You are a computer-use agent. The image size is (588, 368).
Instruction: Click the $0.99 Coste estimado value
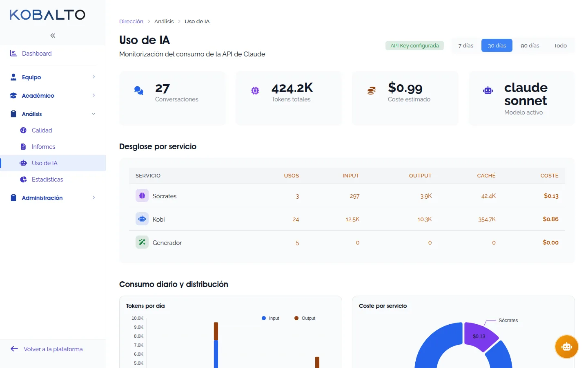point(405,88)
